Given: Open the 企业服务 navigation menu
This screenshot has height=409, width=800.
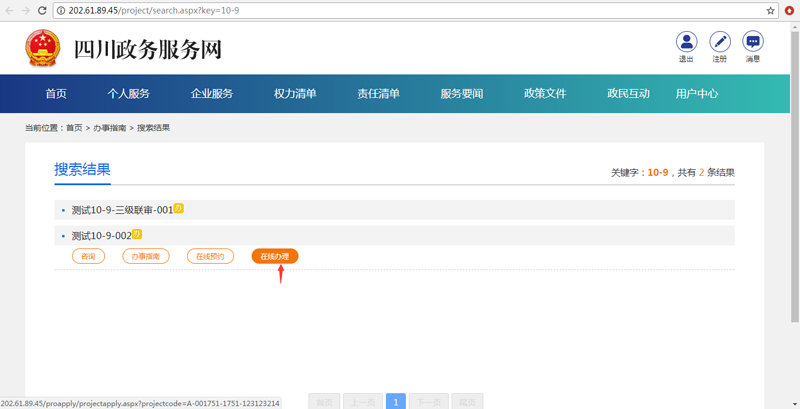Looking at the screenshot, I should (x=212, y=94).
